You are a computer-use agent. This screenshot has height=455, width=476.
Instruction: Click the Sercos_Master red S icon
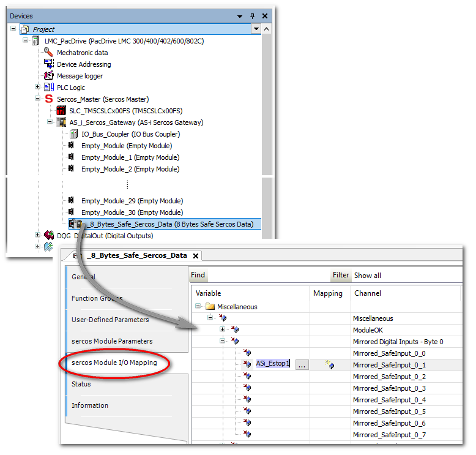point(48,99)
